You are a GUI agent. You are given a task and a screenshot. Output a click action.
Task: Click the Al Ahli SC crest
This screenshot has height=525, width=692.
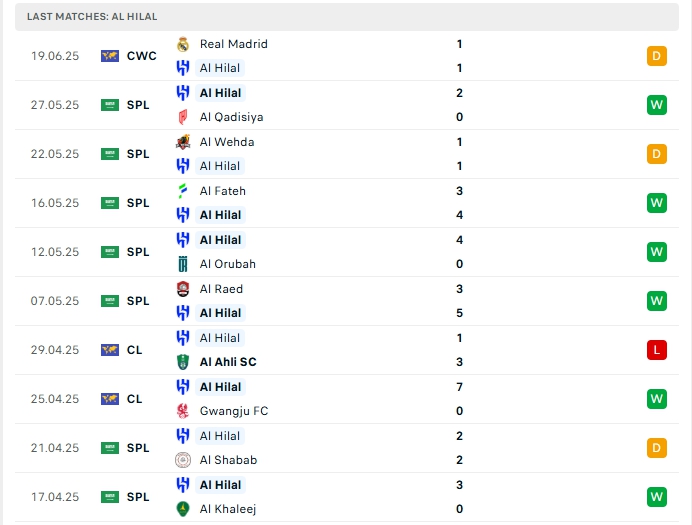coord(183,362)
